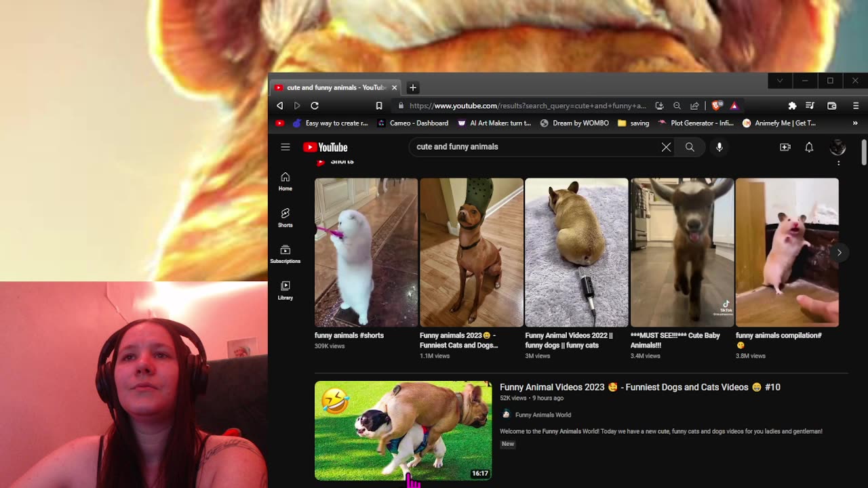
Task: Open the Cameo - Dashboard bookmark
Action: point(412,123)
